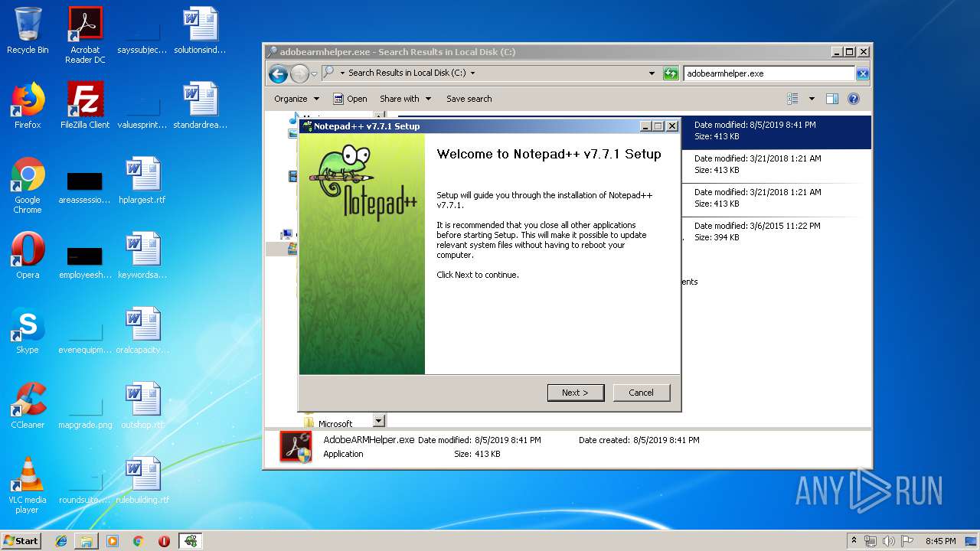Select rulebuilding.rtf desktop file
The image size is (980, 551).
142,481
